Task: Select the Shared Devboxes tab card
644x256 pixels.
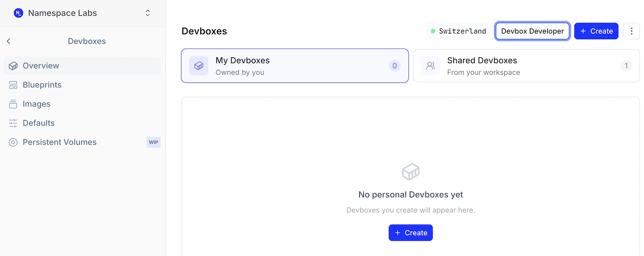Action: [x=526, y=66]
